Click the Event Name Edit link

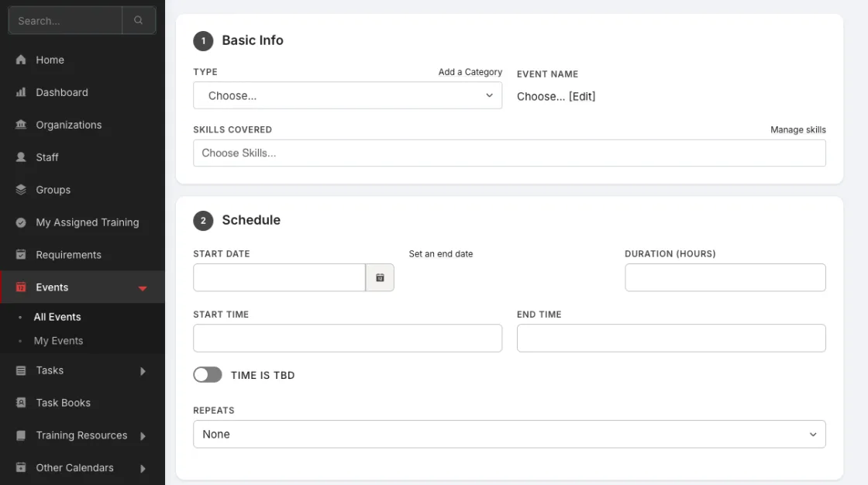click(582, 96)
